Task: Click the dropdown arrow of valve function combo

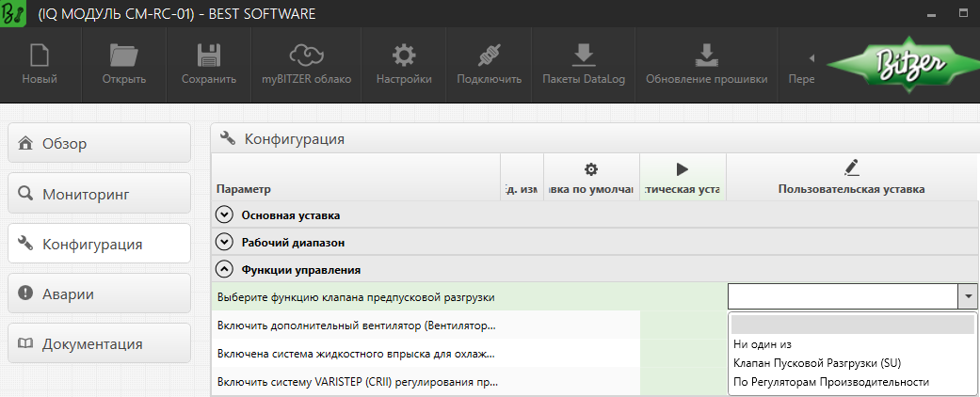Action: coord(968,297)
